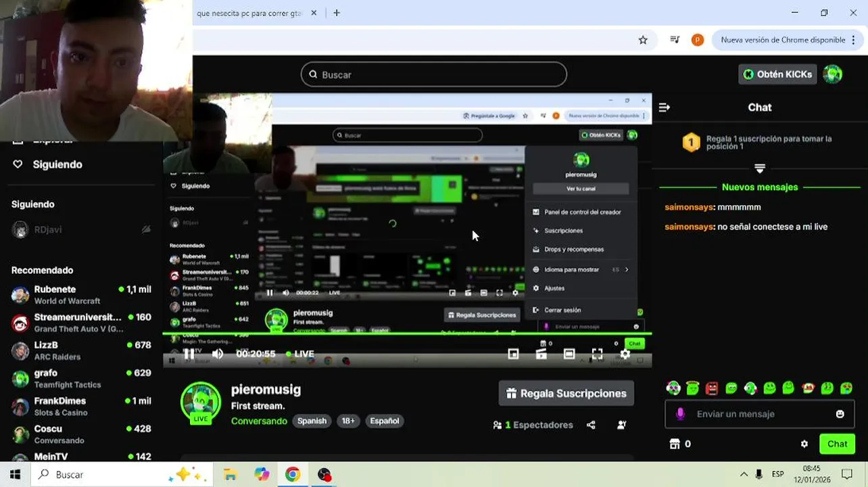Pause the live stream video
Viewport: 868px width, 487px height.
(x=189, y=354)
